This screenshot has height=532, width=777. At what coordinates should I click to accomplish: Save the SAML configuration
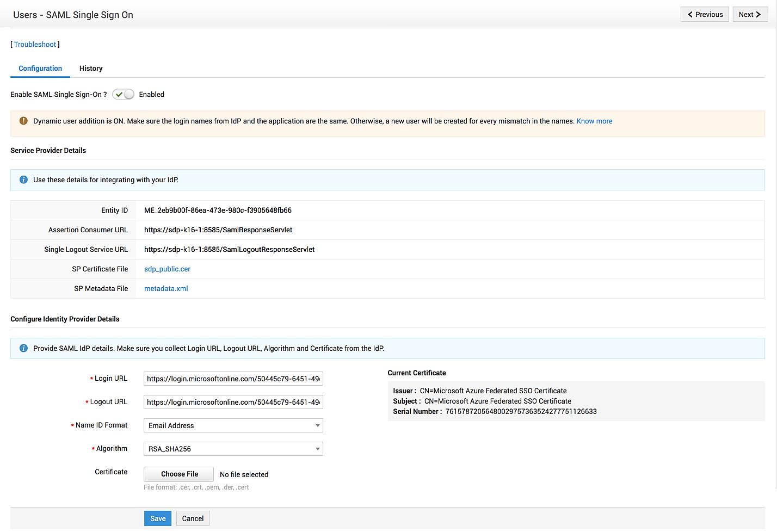158,518
